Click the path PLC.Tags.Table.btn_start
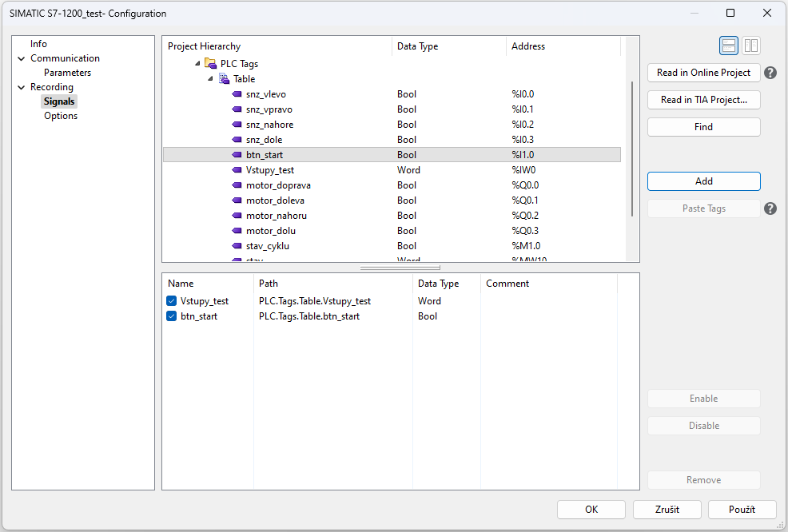The image size is (788, 532). pos(309,316)
